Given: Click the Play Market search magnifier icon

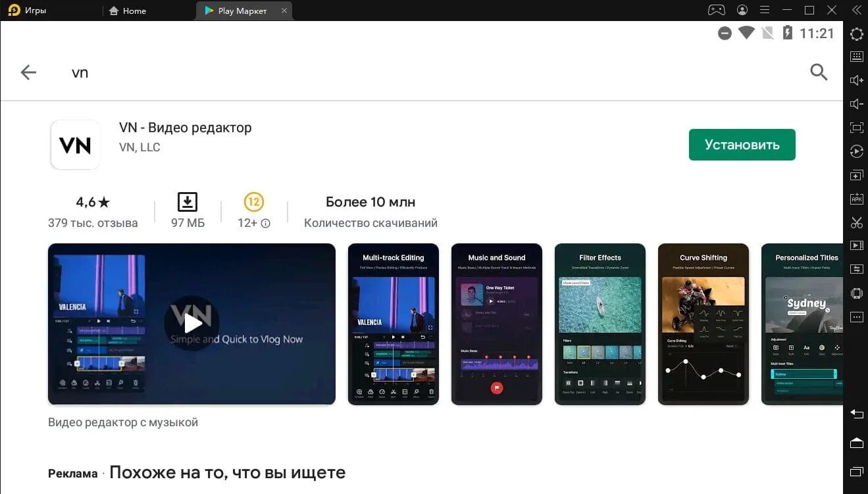Looking at the screenshot, I should 819,72.
